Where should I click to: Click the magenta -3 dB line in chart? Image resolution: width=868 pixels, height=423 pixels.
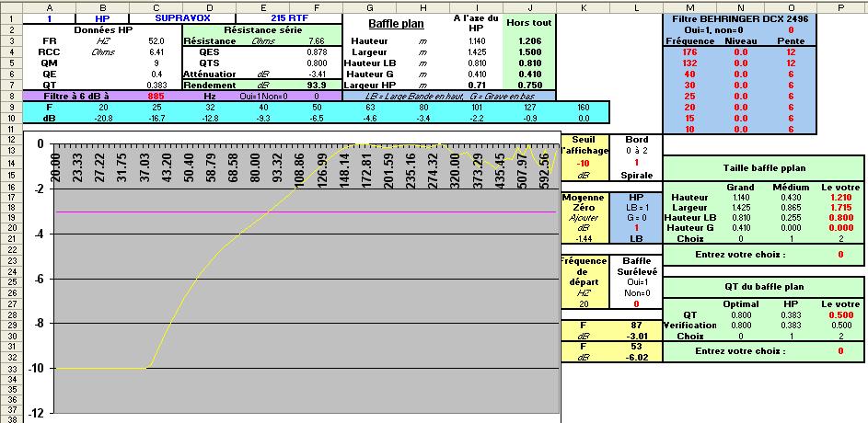(x=307, y=211)
